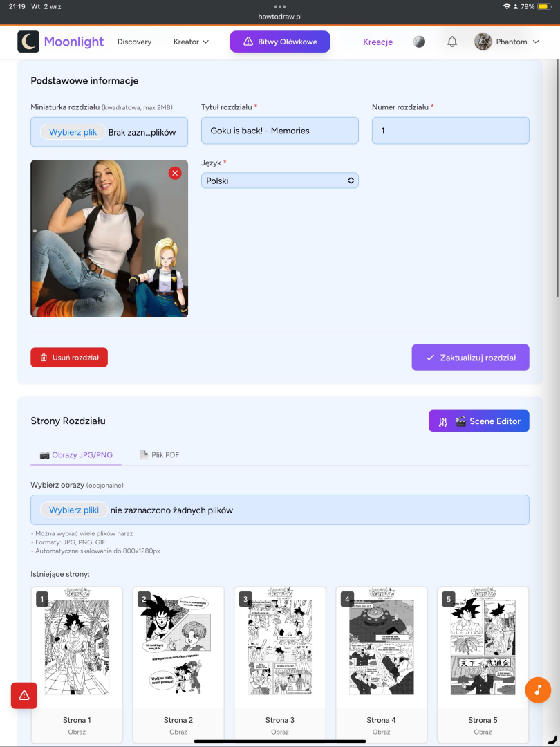Click the grey moon theme icon
This screenshot has width=560, height=747.
(x=419, y=42)
